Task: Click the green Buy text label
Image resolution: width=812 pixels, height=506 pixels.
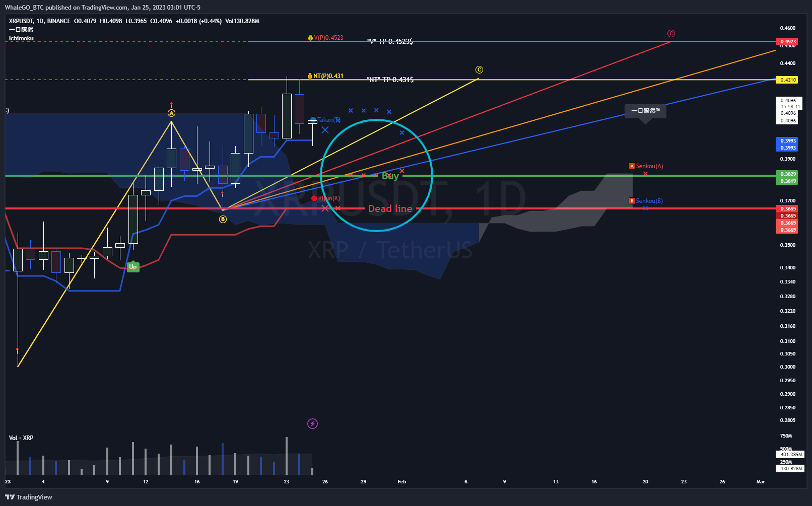Action: (390, 176)
